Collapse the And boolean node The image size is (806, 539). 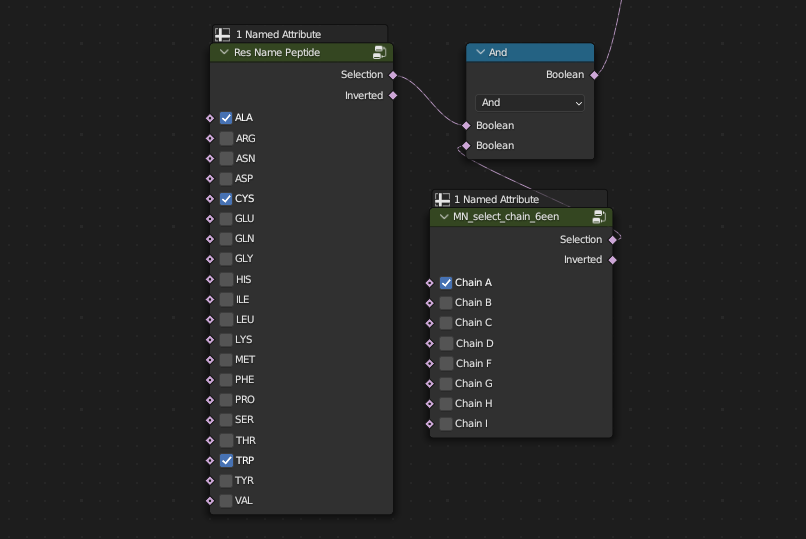pyautogui.click(x=480, y=52)
